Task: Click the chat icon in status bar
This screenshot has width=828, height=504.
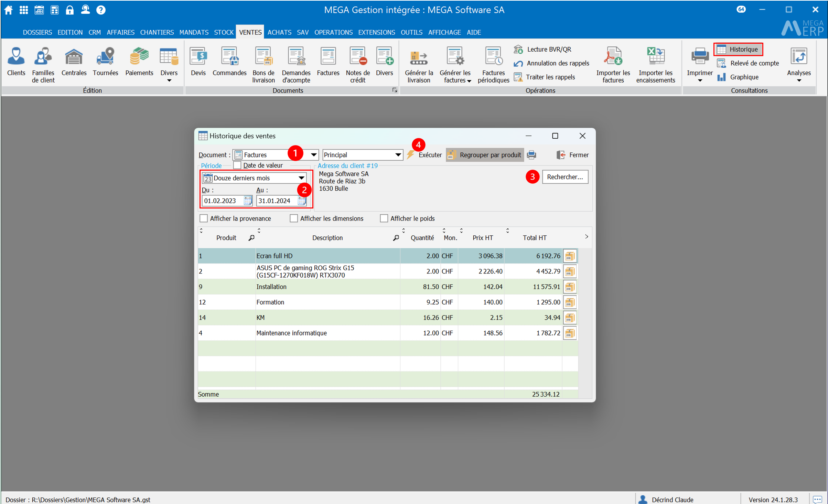Action: click(x=817, y=500)
